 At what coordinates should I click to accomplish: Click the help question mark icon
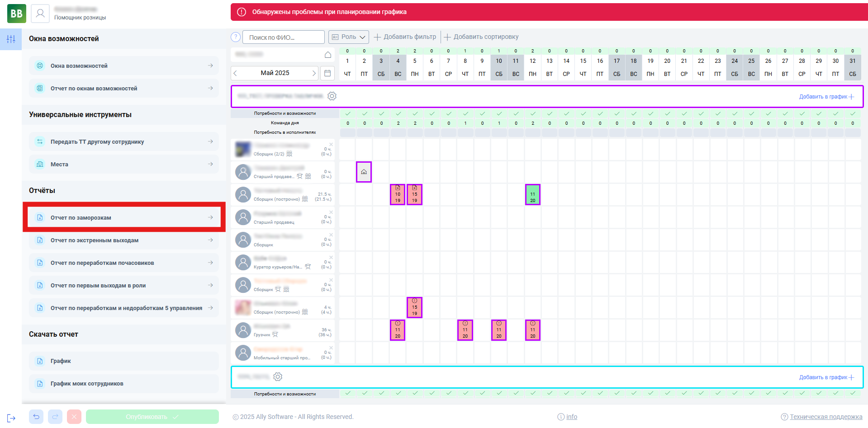236,37
